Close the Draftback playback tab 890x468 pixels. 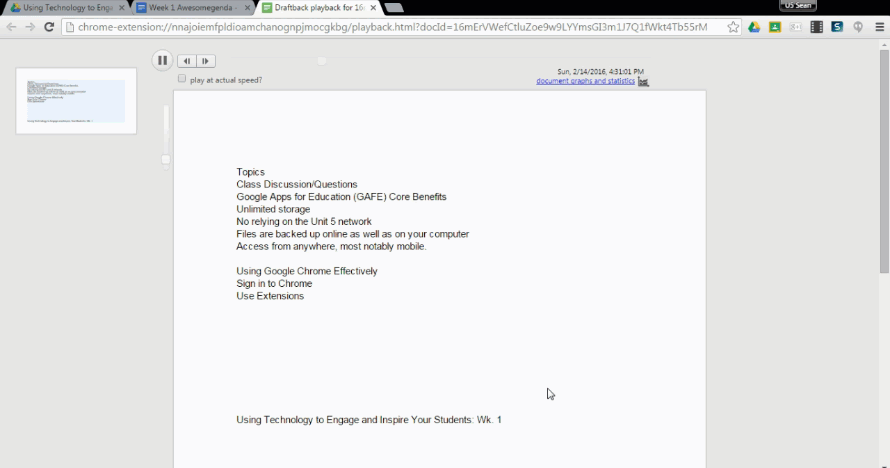pos(373,8)
